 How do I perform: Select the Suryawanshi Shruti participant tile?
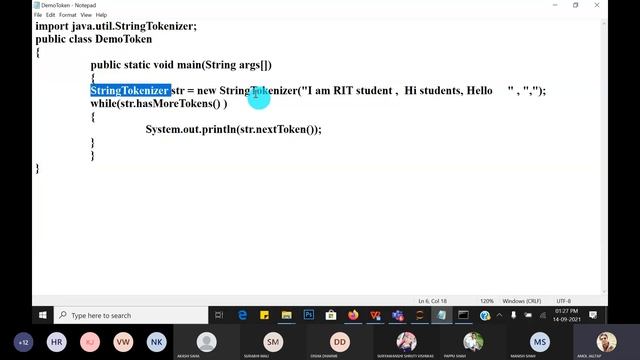[406, 342]
